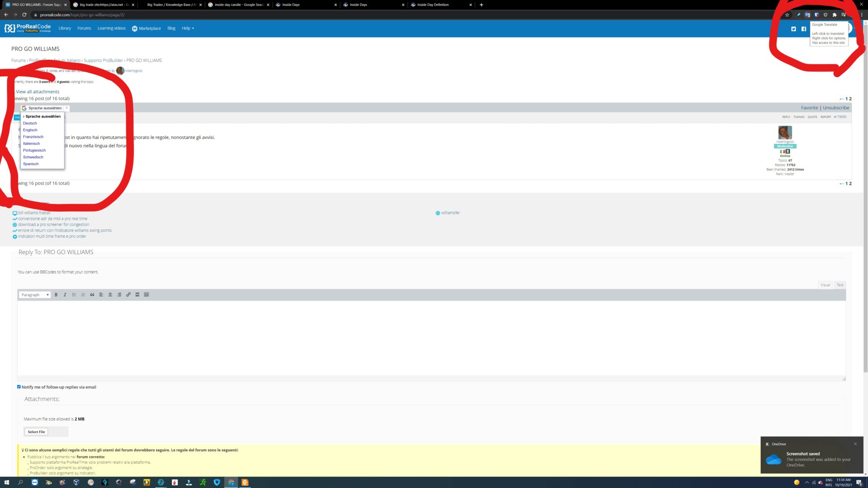Viewport: 868px width, 488px height.
Task: Click the Unsubscribe link
Action: click(836, 108)
